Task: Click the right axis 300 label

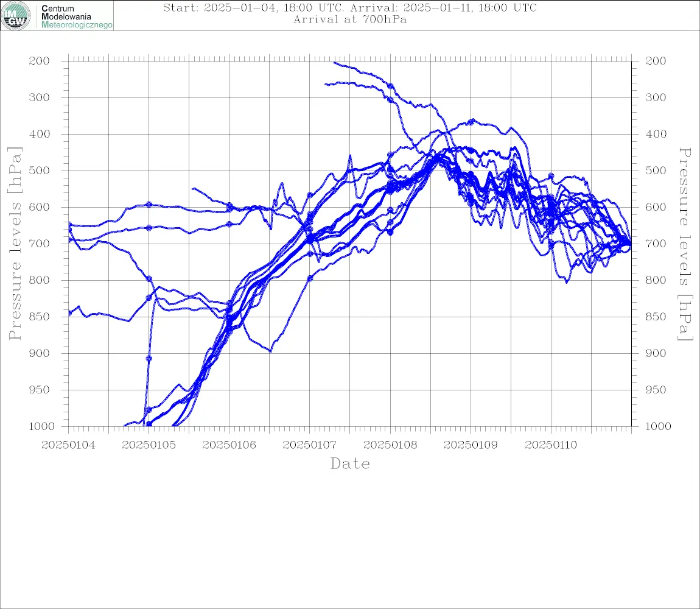Action: coord(656,97)
